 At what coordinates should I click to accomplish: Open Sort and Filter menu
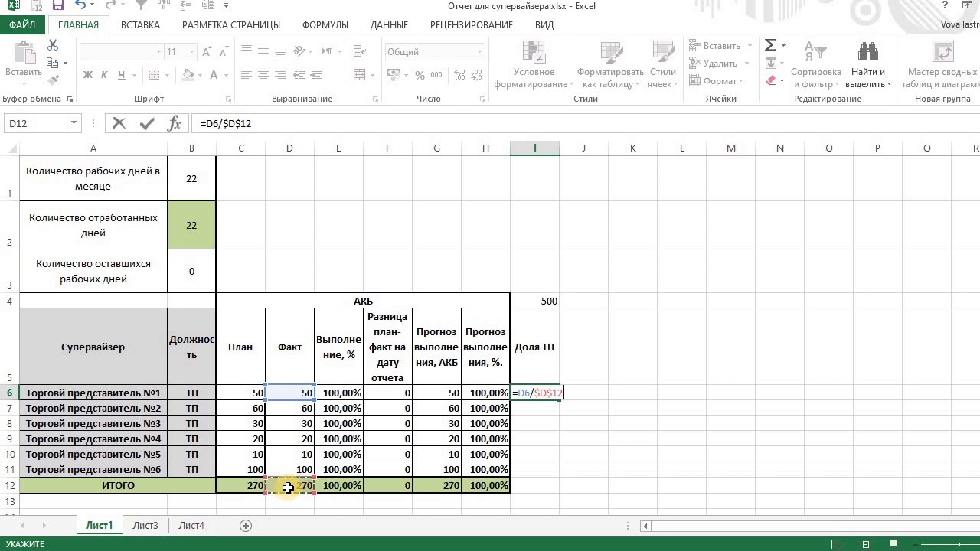816,65
